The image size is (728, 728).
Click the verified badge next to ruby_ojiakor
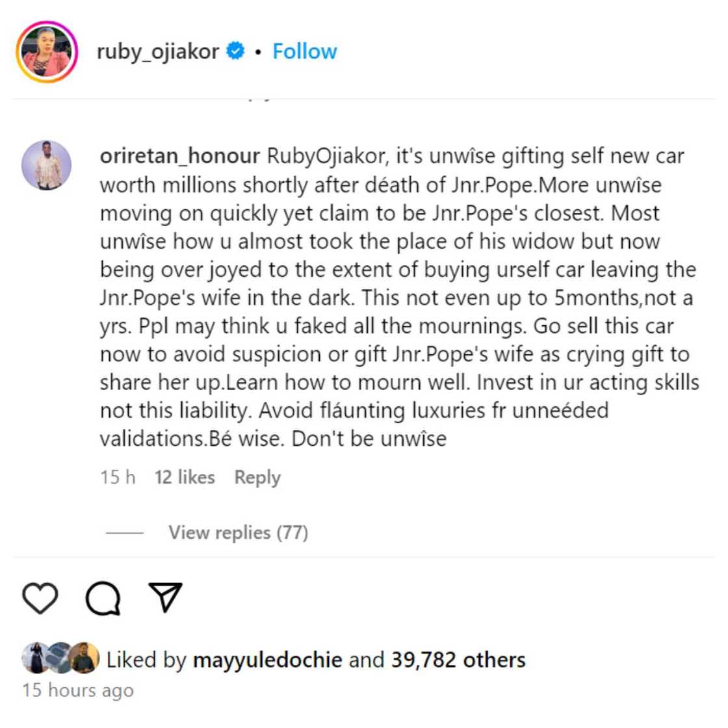pyautogui.click(x=235, y=51)
